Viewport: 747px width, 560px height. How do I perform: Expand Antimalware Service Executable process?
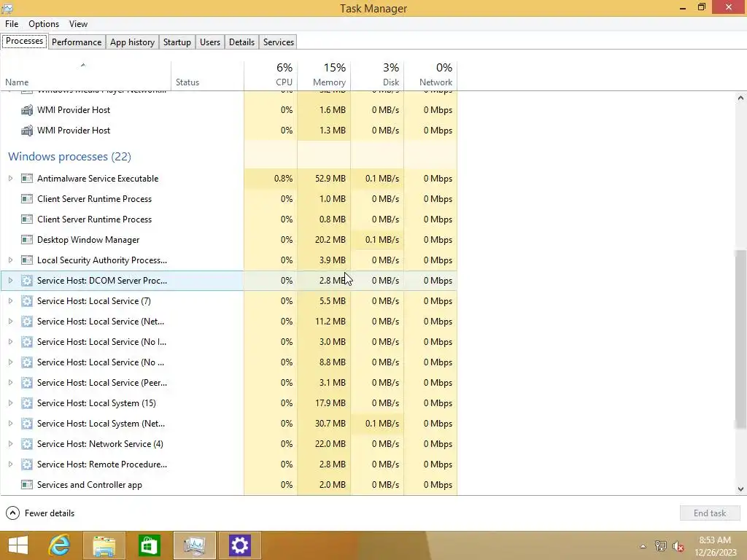click(10, 179)
